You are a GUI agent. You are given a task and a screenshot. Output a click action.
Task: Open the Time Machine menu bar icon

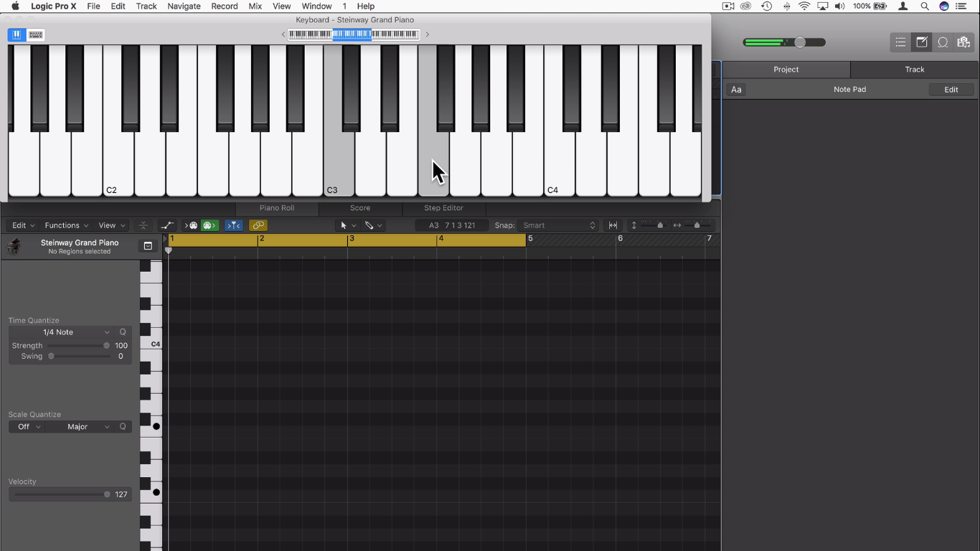click(766, 6)
